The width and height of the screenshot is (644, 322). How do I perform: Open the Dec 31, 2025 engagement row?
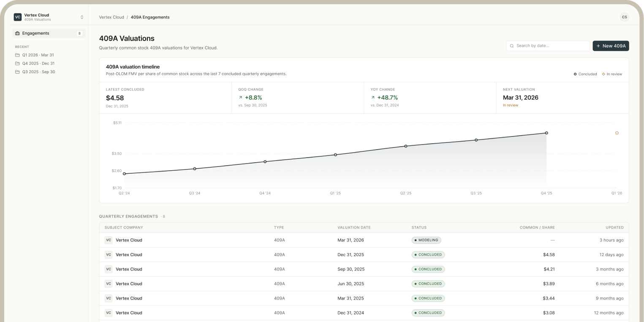(x=364, y=255)
